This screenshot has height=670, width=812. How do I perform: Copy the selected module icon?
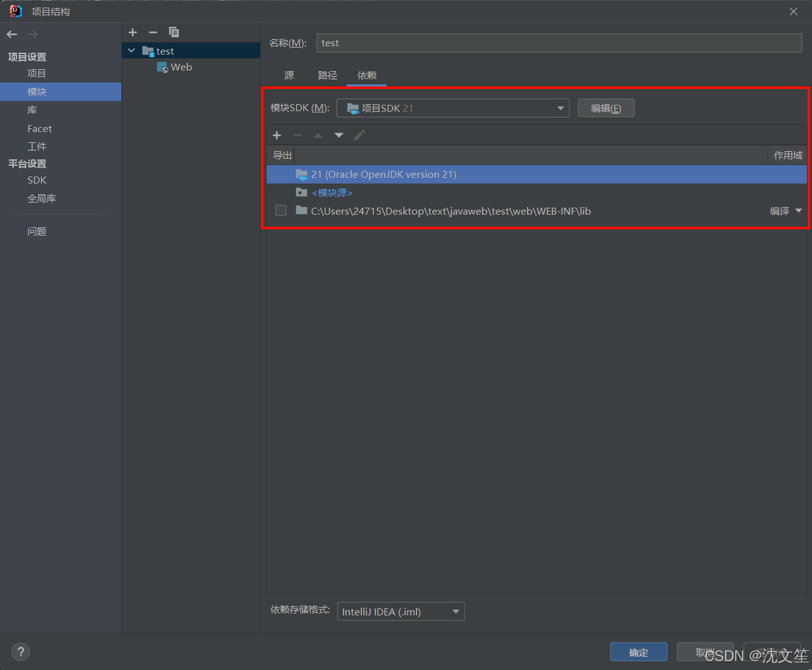click(174, 32)
